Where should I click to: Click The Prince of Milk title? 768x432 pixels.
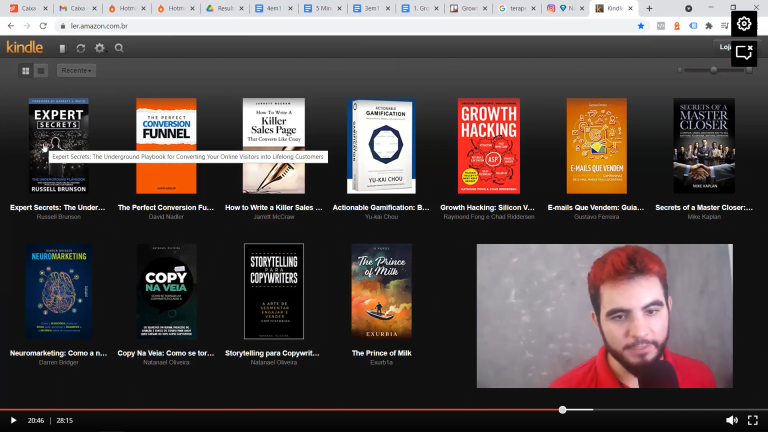pos(381,353)
